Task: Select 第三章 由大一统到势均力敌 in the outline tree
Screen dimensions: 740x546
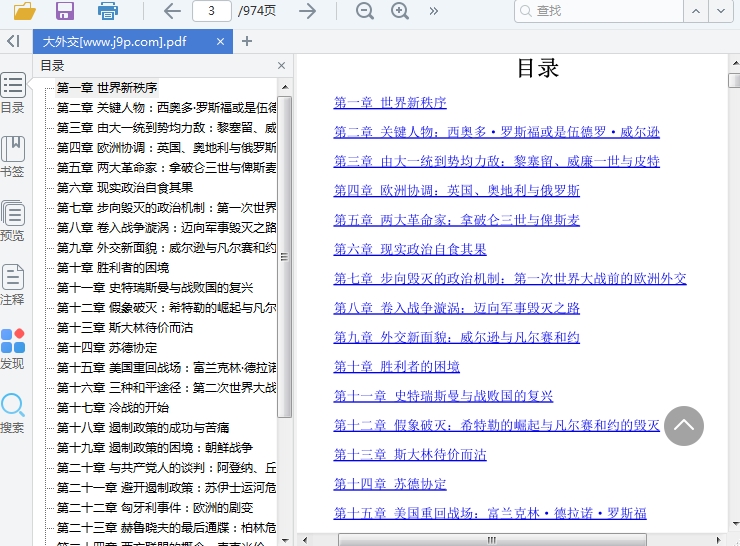Action: tap(166, 128)
